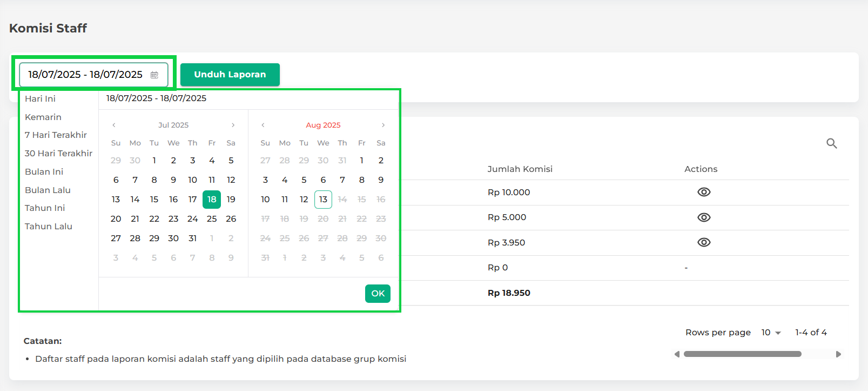Image resolution: width=868 pixels, height=391 pixels.
Task: View details eye icon for Rp 3.950
Action: tap(704, 242)
